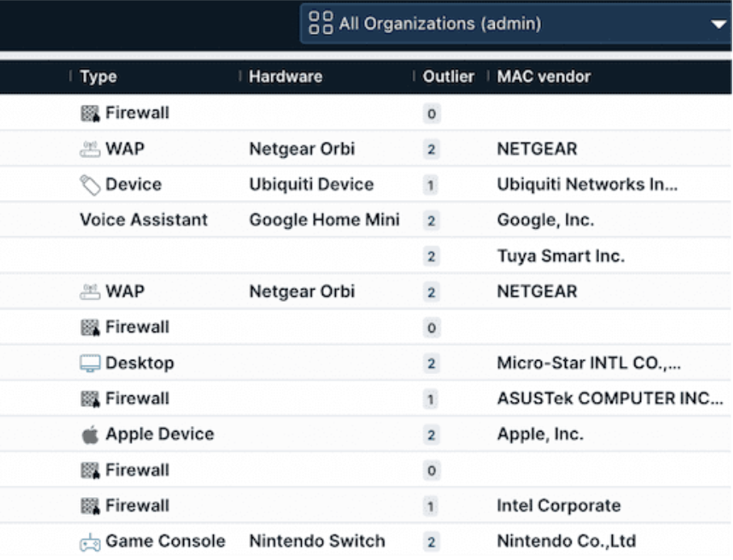Click the first row's Firewall icon
The image size is (733, 560).
tap(90, 113)
